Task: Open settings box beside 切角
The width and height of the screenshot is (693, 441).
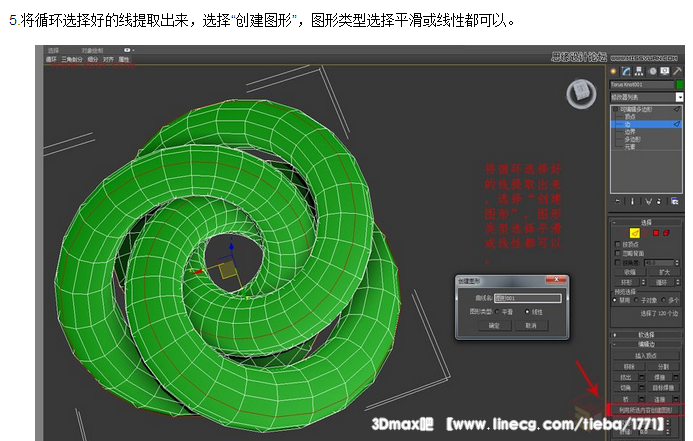Action: [642, 388]
